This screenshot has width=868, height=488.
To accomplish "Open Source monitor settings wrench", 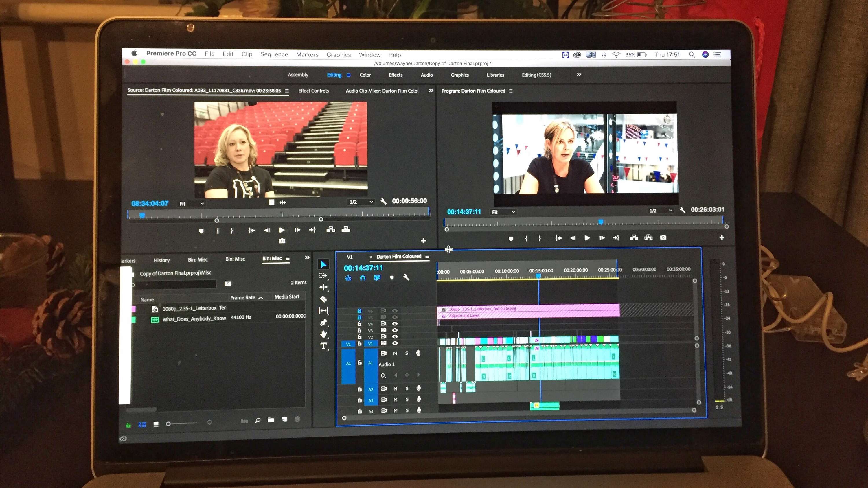I will (x=383, y=201).
